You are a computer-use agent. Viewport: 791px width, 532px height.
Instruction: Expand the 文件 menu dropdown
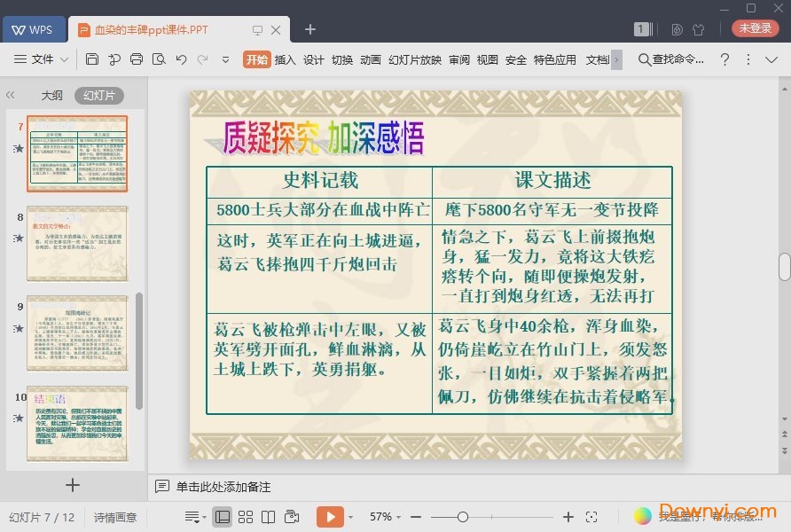click(42, 59)
